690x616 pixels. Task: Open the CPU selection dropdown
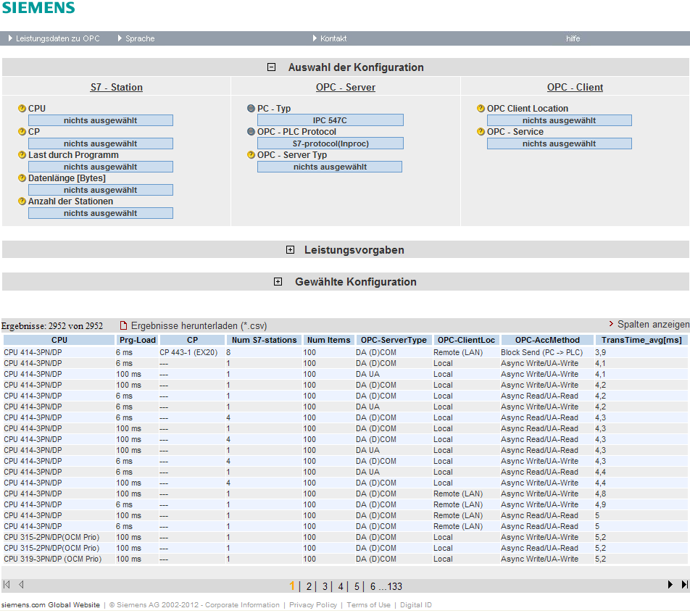click(100, 120)
